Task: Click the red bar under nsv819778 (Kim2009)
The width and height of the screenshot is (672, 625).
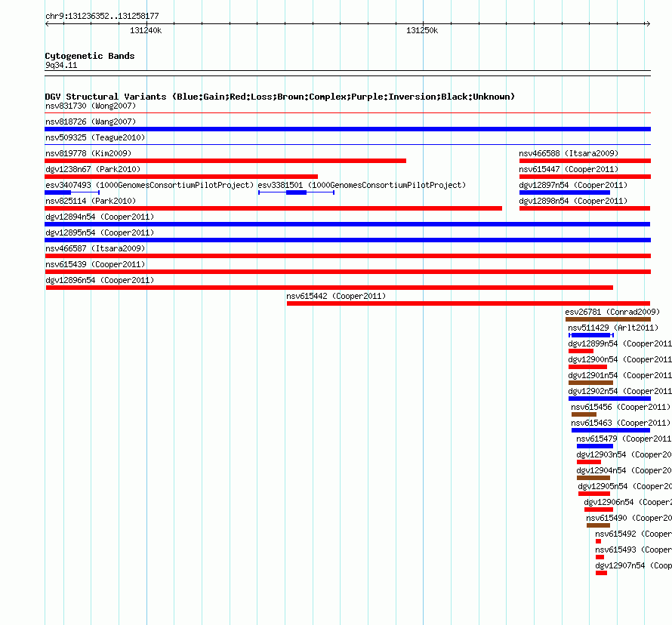Action: [226, 161]
